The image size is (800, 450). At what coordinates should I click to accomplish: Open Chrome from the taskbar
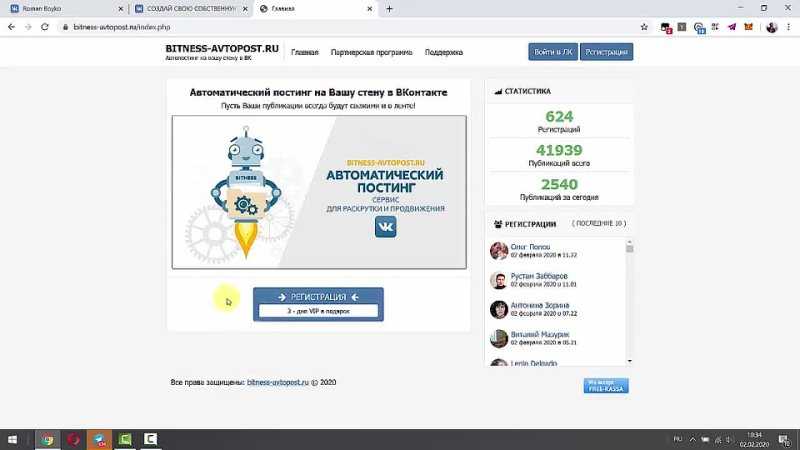[47, 439]
